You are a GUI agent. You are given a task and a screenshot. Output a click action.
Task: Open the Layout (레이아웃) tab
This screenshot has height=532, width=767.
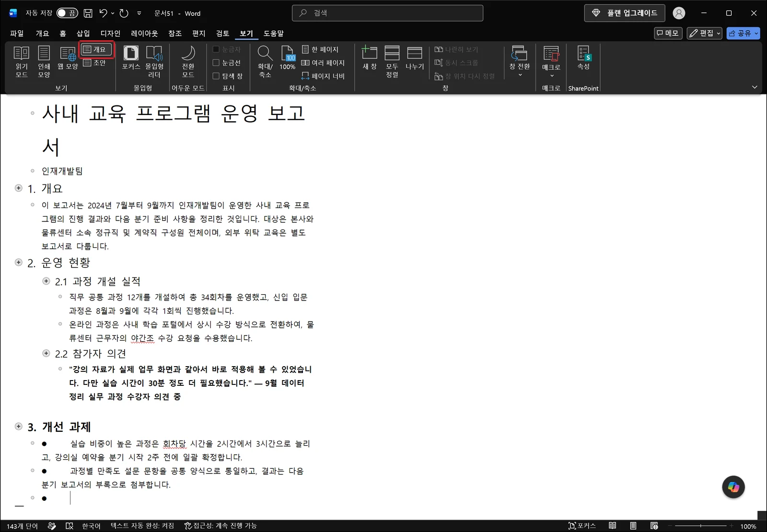tap(144, 33)
